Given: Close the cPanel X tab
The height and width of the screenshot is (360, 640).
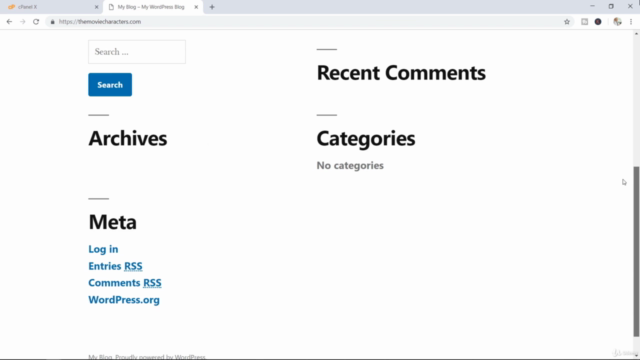Looking at the screenshot, I should (x=96, y=7).
